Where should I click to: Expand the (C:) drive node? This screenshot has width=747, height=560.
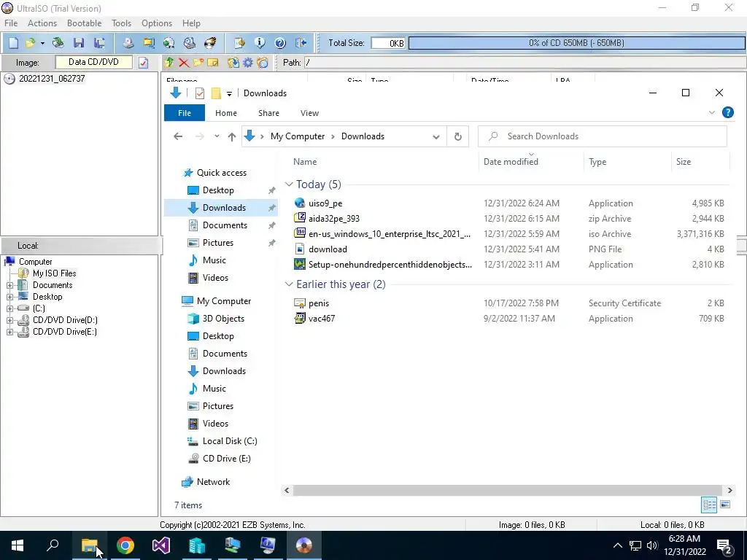tap(9, 308)
